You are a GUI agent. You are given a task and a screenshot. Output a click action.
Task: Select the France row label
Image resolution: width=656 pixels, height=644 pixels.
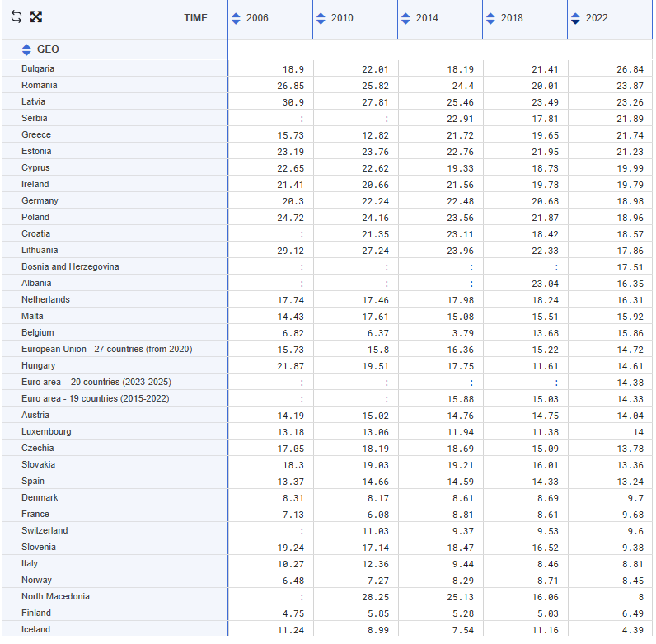coord(35,514)
